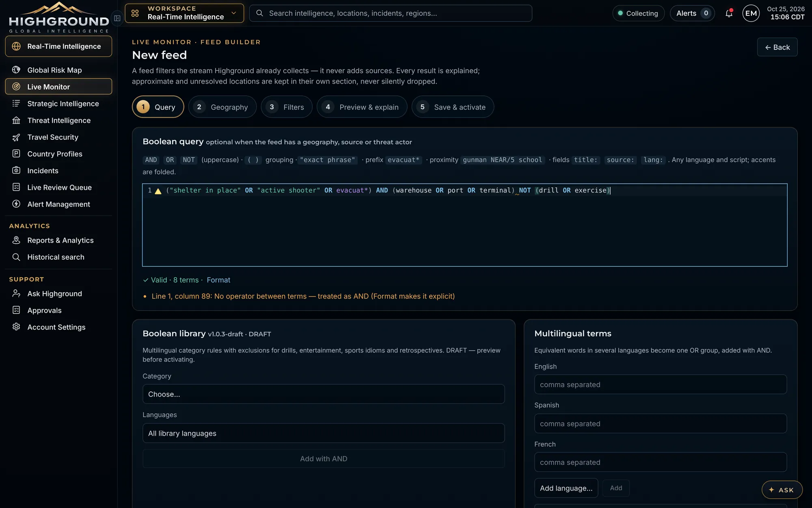
Task: Open notifications bell
Action: [x=729, y=13]
